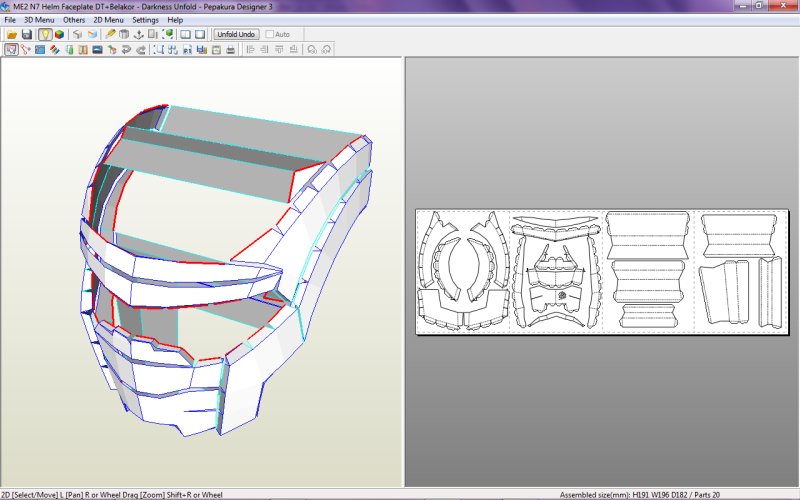The image size is (800, 500).
Task: Click the align left icon
Action: click(x=250, y=49)
